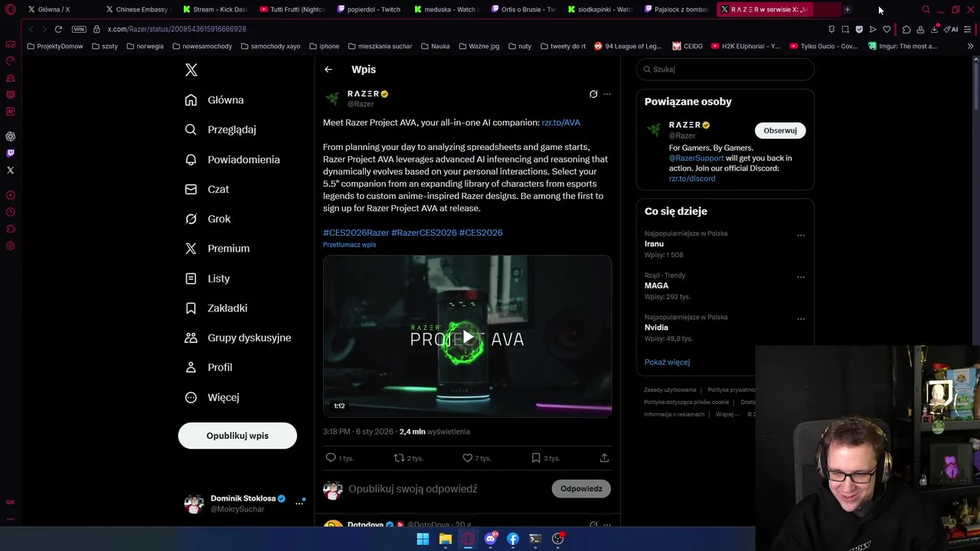Viewport: 980px width, 551px height.
Task: Open the downloads icon in toolbar
Action: 934,29
